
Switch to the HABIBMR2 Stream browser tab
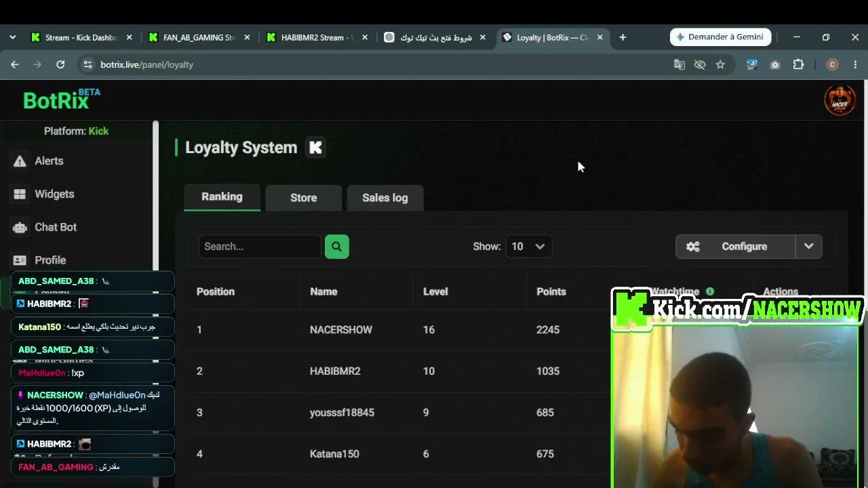[317, 37]
